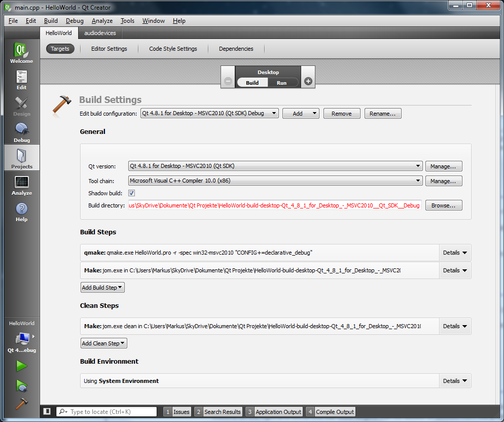Click the Build directory path field
This screenshot has width=504, height=422.
tap(275, 205)
